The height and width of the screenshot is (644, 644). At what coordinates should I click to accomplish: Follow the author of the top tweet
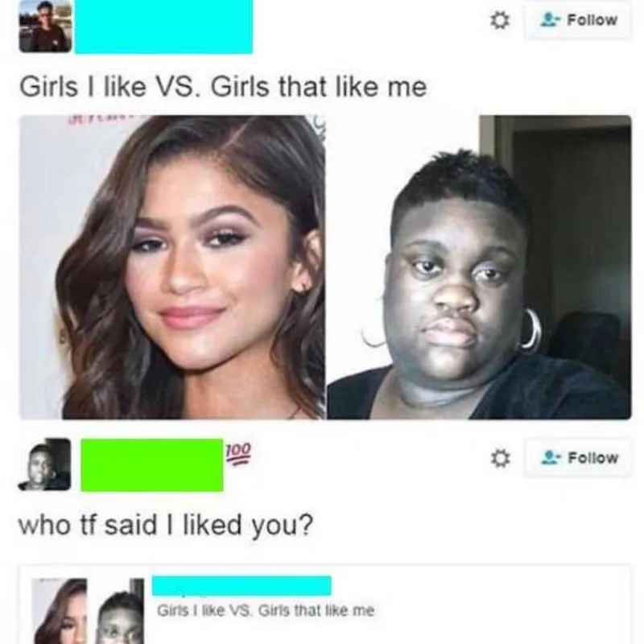578,20
